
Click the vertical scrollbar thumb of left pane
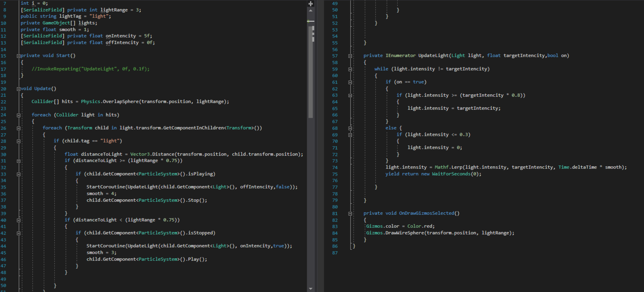[x=311, y=72]
